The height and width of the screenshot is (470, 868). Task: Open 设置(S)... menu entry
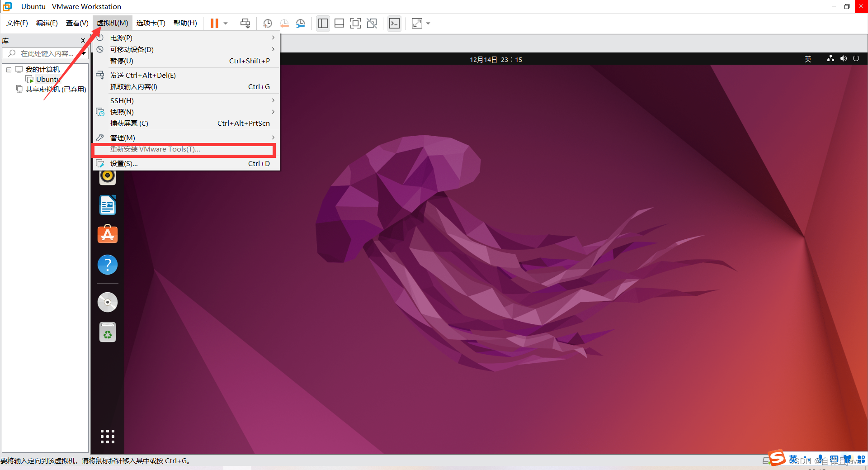click(186, 163)
